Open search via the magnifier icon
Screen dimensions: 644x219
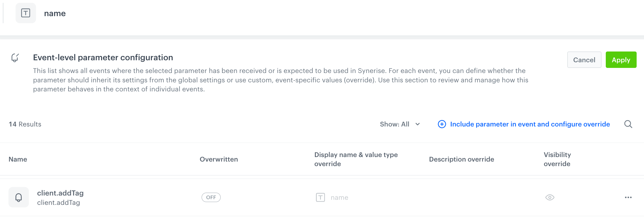click(628, 124)
